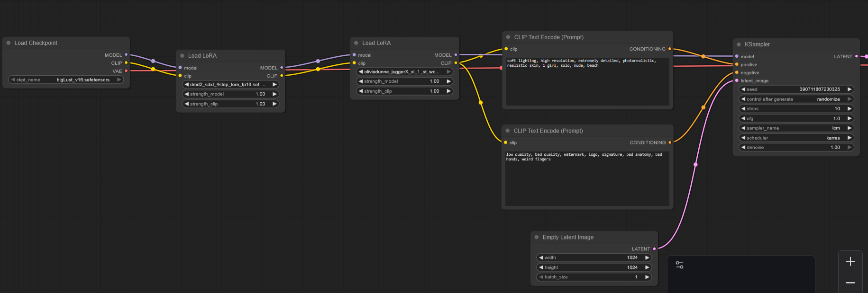Collapse the Load Checkpoint node via its dot
This screenshot has width=868, height=293.
[9, 43]
